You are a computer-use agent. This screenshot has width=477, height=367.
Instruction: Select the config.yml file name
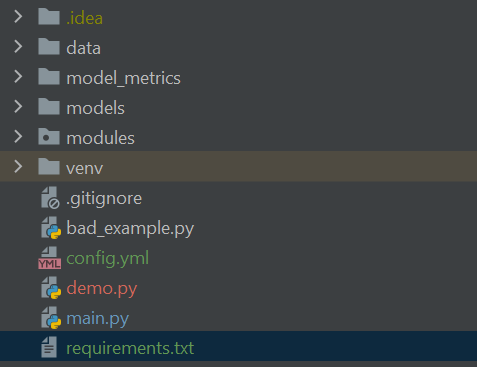[x=107, y=259]
